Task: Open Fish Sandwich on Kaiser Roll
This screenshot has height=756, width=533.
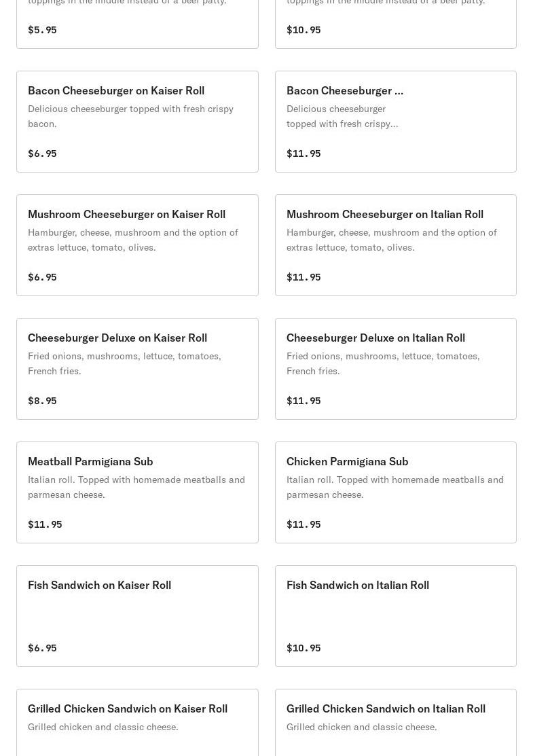Action: pyautogui.click(x=137, y=616)
